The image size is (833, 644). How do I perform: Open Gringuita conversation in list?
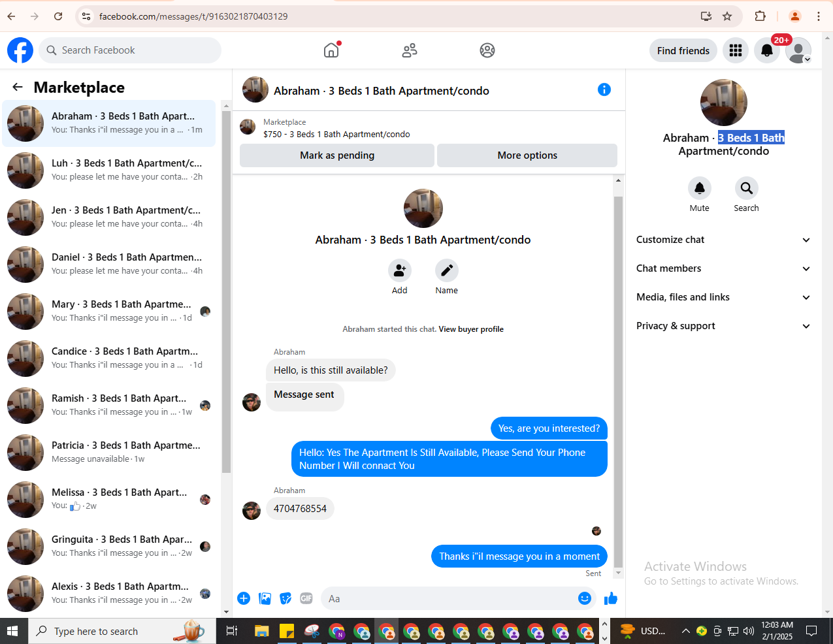tap(109, 547)
